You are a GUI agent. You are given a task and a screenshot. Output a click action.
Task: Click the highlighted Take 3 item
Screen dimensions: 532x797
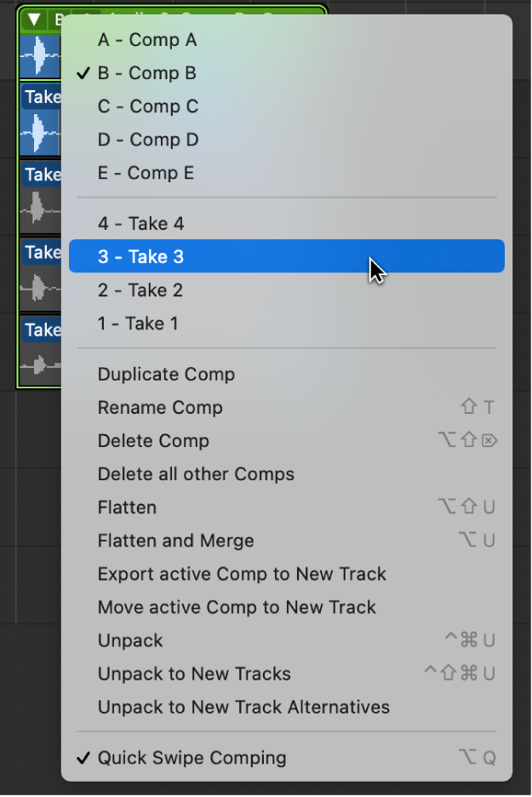[x=140, y=256]
